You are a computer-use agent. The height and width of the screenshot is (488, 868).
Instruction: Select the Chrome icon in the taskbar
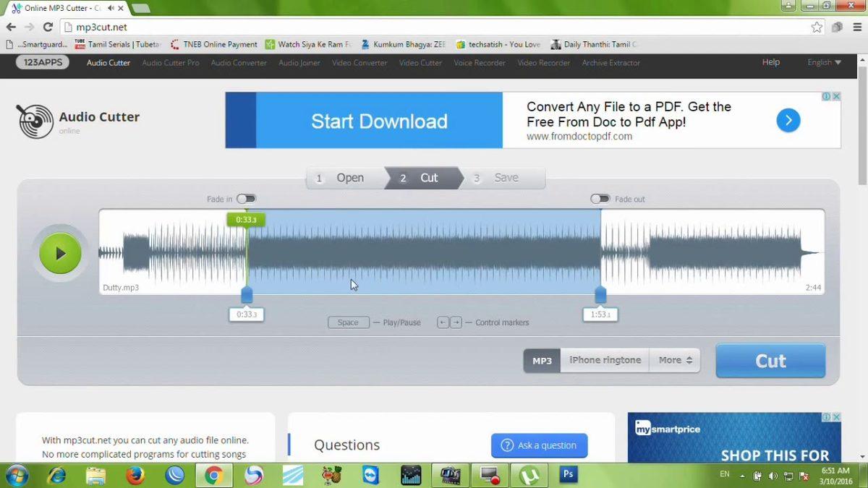coord(213,475)
